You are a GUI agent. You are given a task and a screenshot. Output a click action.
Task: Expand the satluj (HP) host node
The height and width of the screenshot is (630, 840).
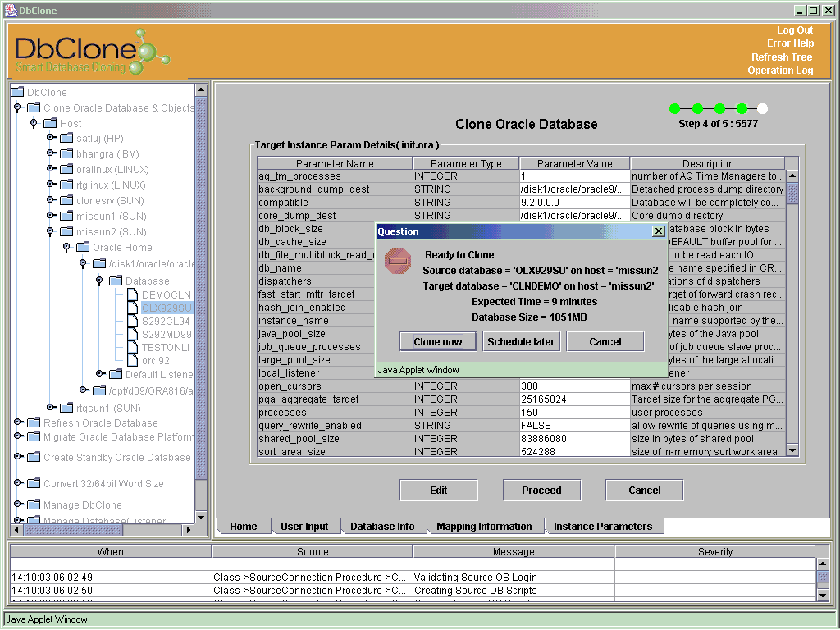(x=51, y=138)
